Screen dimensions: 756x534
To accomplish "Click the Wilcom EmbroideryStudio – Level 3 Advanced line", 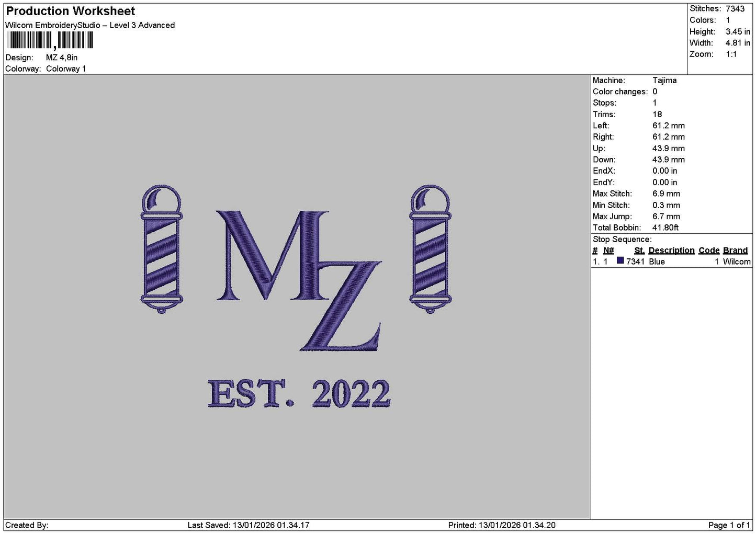I will point(90,25).
